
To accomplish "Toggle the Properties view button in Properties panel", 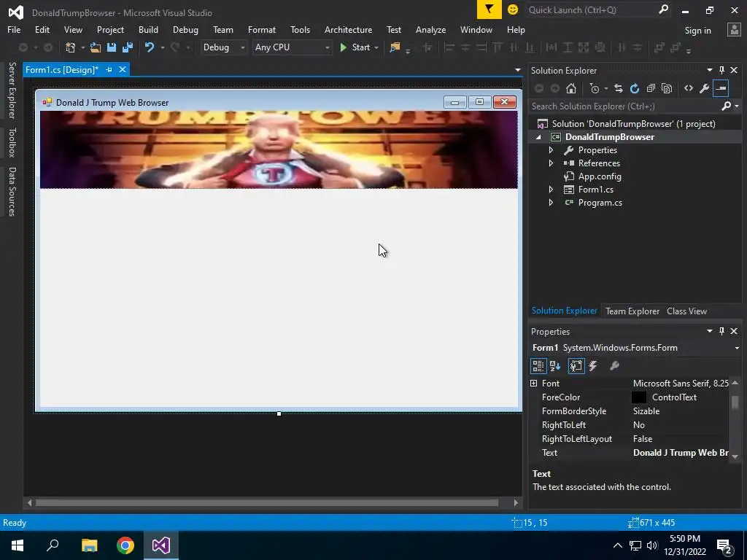I will click(x=576, y=366).
